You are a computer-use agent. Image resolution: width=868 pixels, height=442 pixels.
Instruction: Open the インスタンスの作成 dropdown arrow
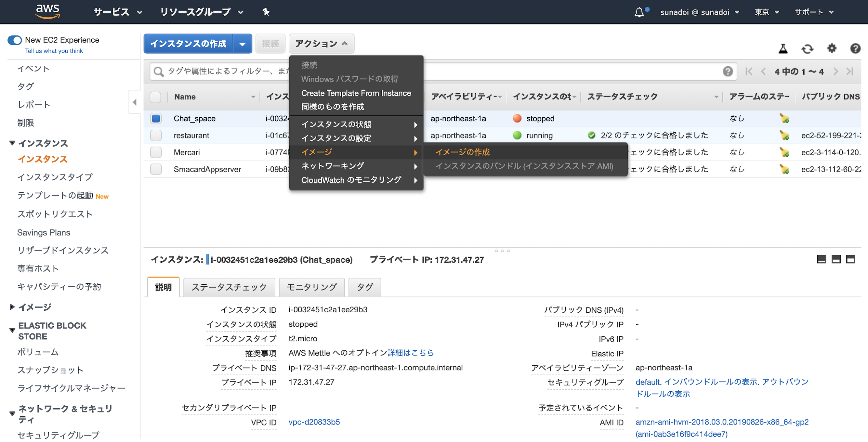click(243, 44)
